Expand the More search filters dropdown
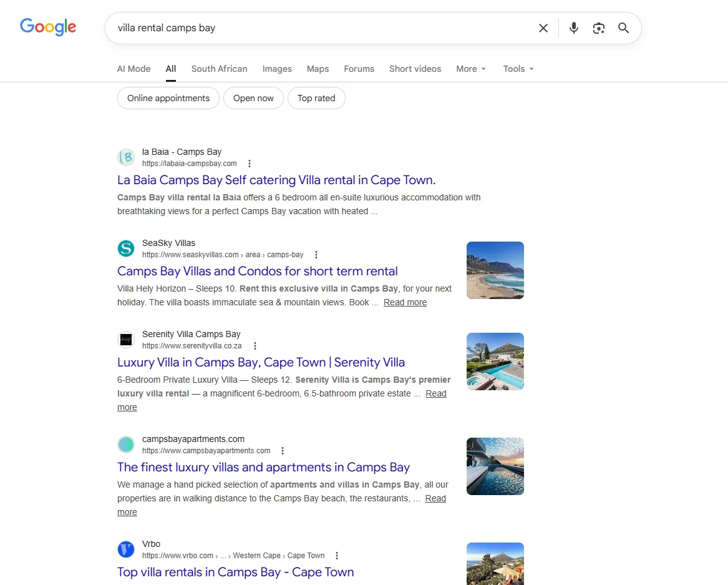This screenshot has width=728, height=585. [471, 69]
